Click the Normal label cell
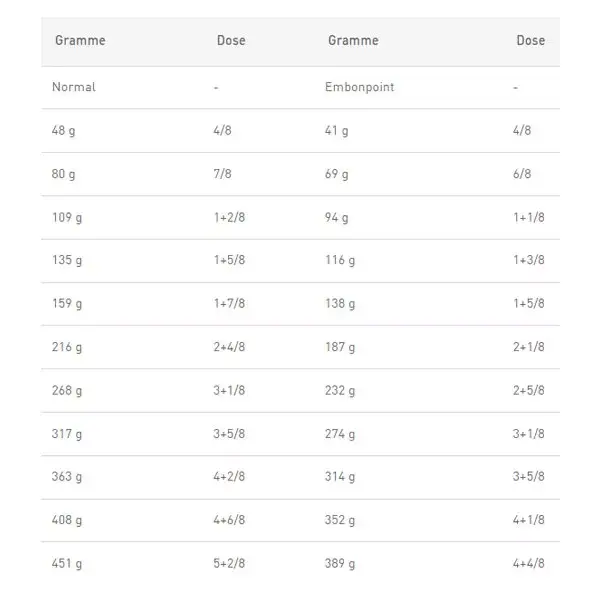 (x=73, y=87)
